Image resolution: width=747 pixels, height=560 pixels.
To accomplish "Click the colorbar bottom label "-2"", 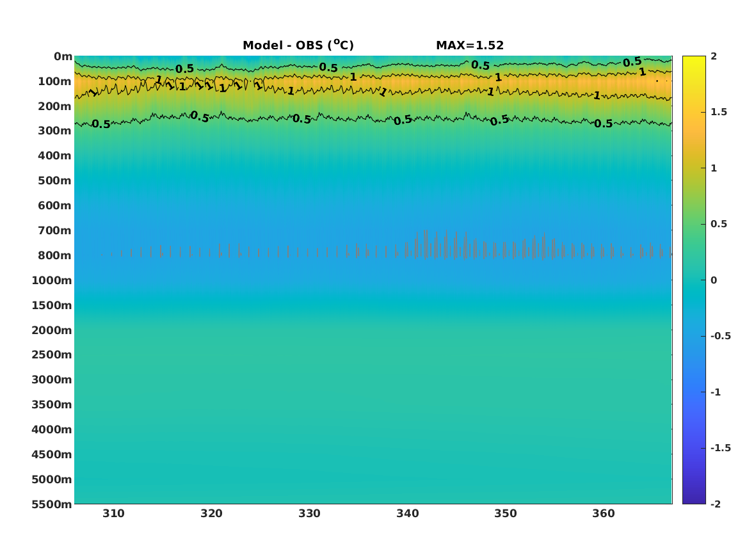I will tap(716, 504).
